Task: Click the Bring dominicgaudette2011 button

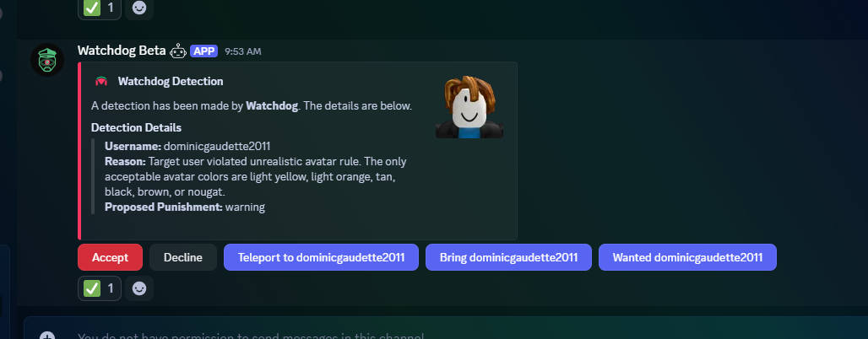Action: (507, 257)
